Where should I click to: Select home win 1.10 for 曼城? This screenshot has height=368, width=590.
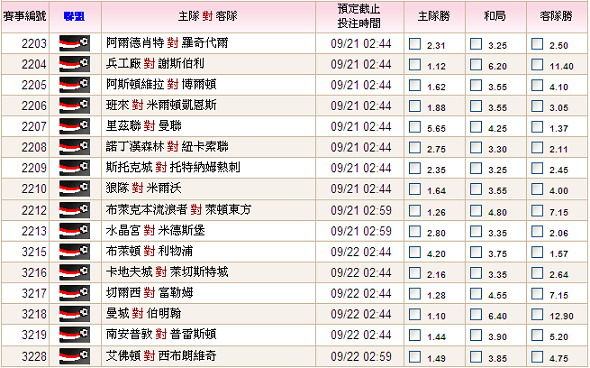coord(415,314)
